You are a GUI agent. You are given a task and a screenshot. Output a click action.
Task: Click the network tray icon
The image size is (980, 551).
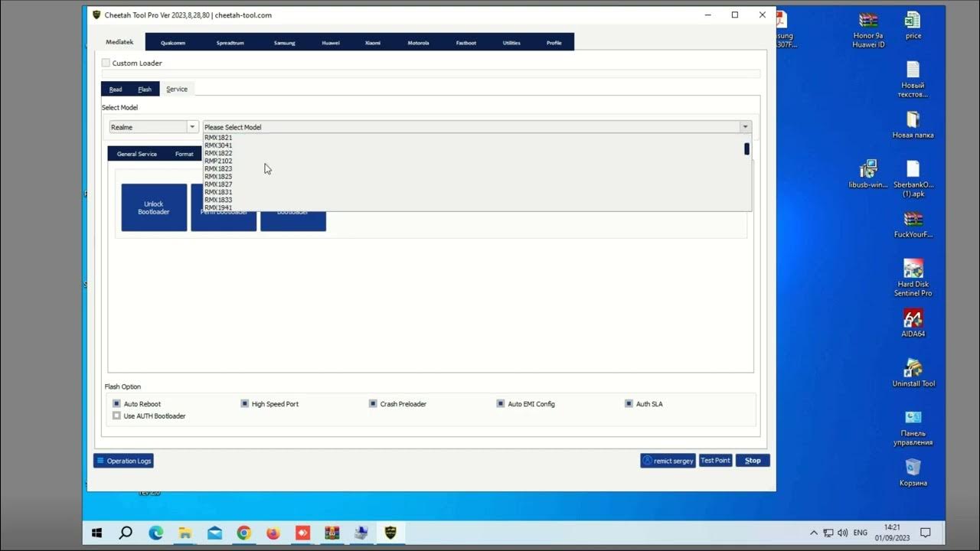[828, 533]
